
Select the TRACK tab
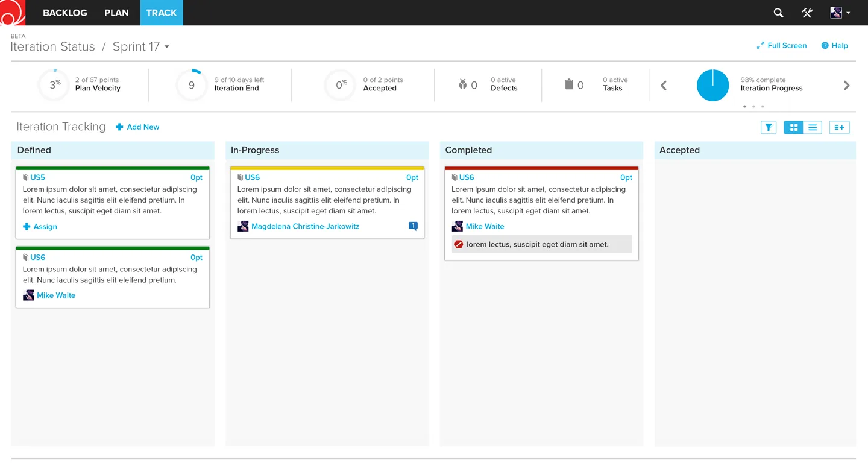[162, 13]
